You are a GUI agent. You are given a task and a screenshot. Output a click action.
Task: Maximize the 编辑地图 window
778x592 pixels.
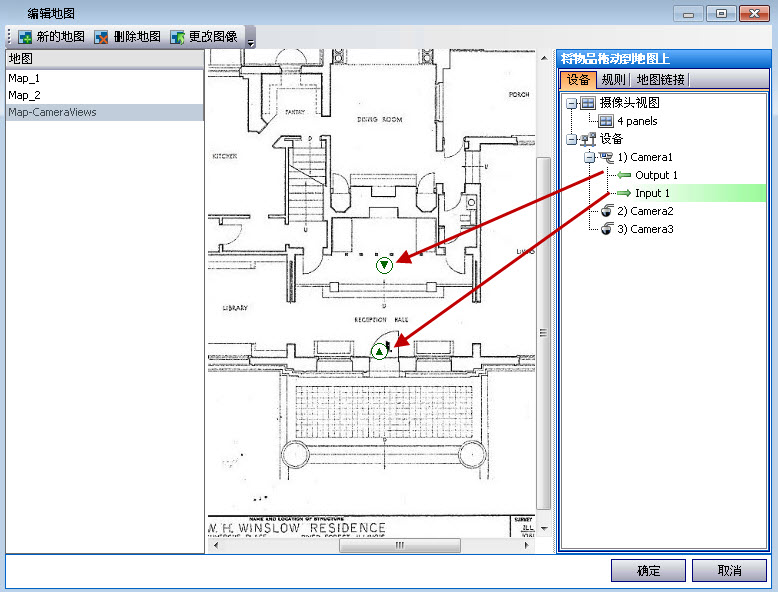721,13
